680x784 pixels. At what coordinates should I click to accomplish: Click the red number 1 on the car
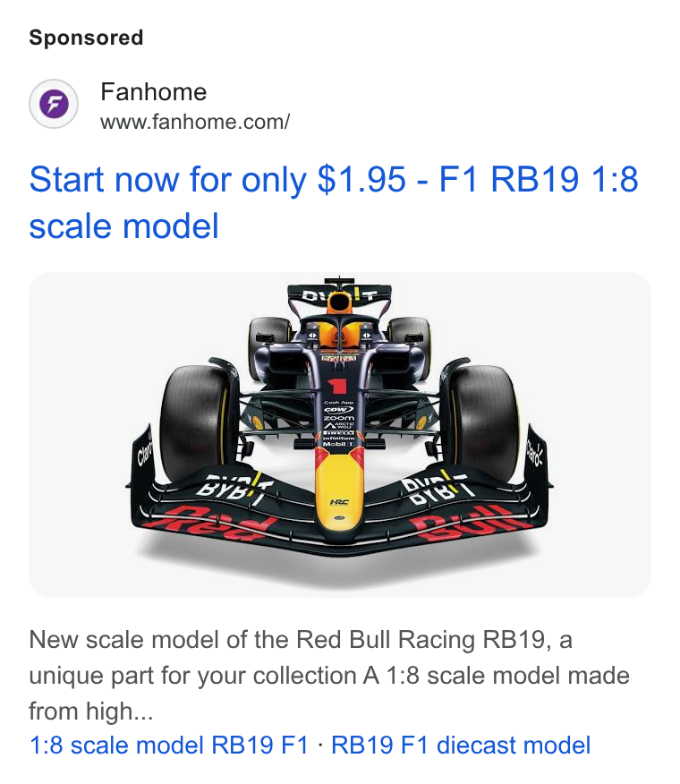337,386
